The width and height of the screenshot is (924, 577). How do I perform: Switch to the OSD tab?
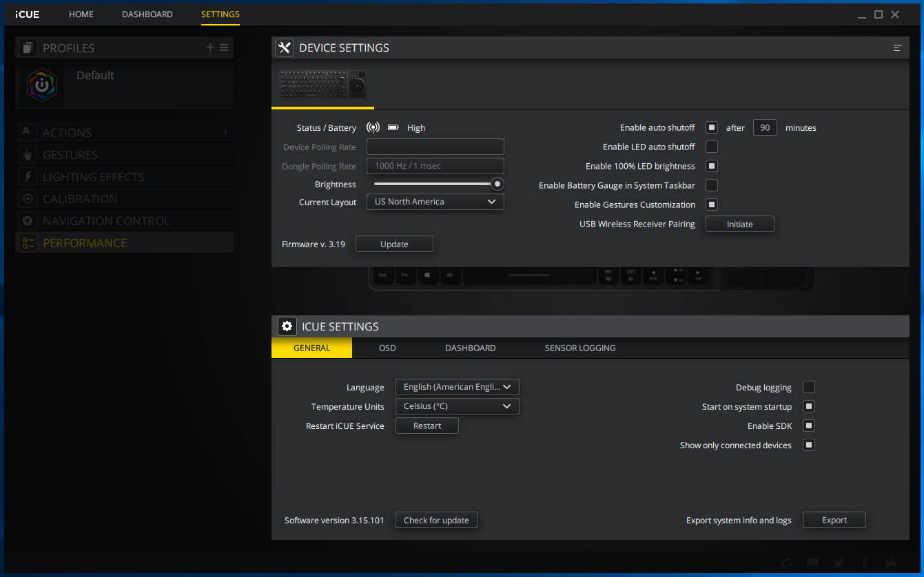tap(387, 348)
